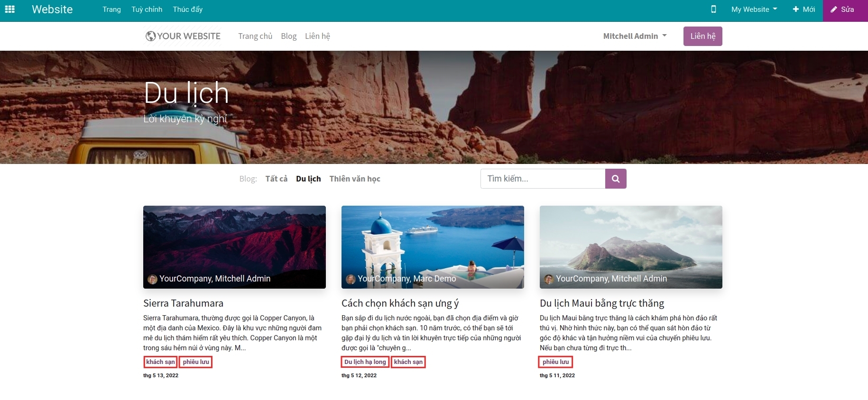
Task: Click the magnifier search button
Action: tap(616, 179)
